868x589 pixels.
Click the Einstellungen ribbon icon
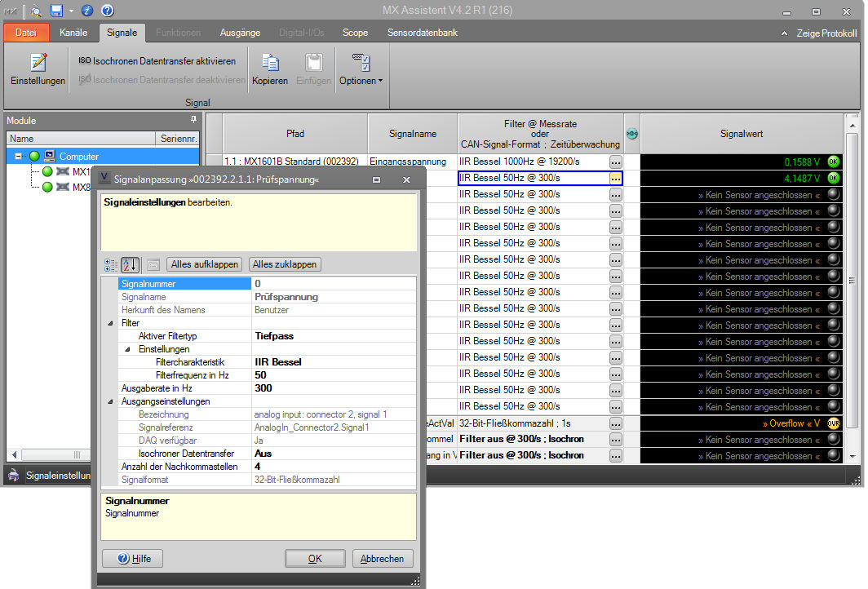(x=38, y=69)
